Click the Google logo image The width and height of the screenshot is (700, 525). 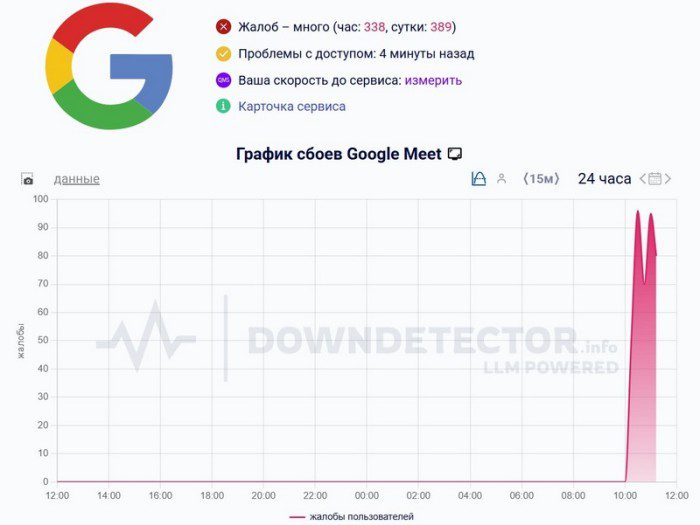[x=109, y=66]
